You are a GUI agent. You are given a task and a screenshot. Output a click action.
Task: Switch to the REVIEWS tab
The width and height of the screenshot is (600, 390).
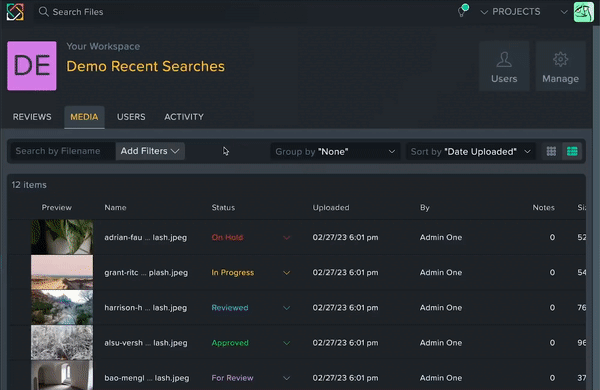pyautogui.click(x=32, y=117)
